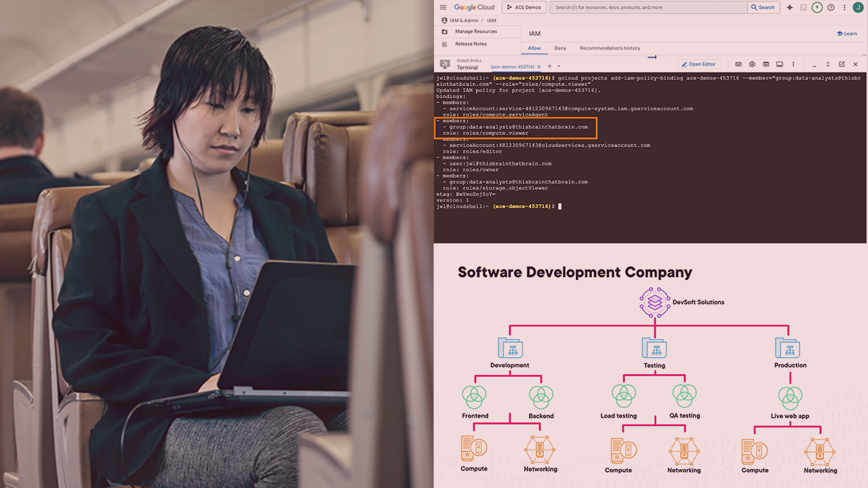Switch to the Deny tab
The width and height of the screenshot is (868, 488).
[560, 48]
